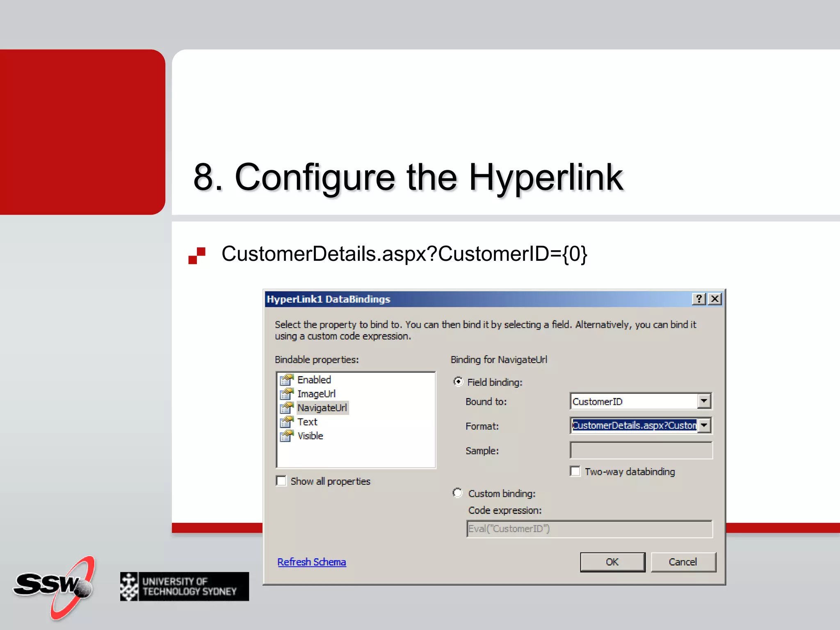840x630 pixels.
Task: Select ImageUrl in bindable properties list
Action: pos(316,394)
